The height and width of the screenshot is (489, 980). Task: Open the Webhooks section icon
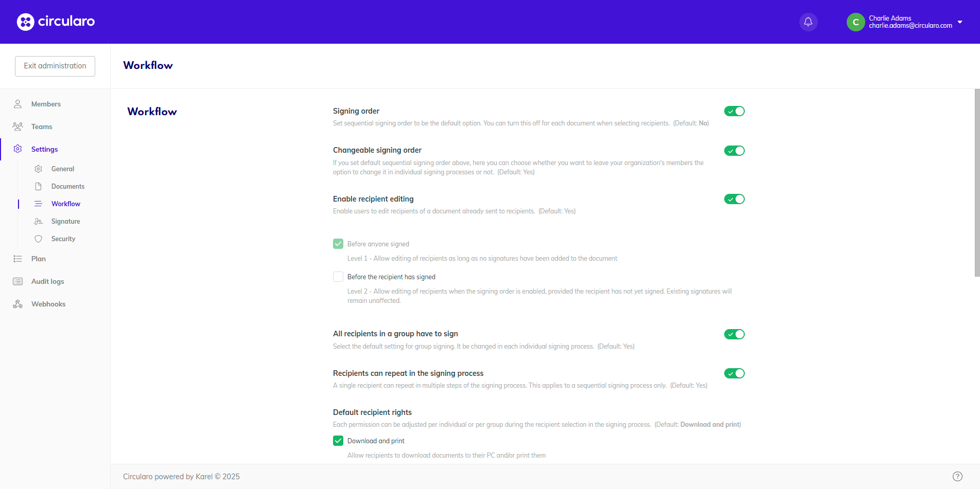(x=17, y=303)
